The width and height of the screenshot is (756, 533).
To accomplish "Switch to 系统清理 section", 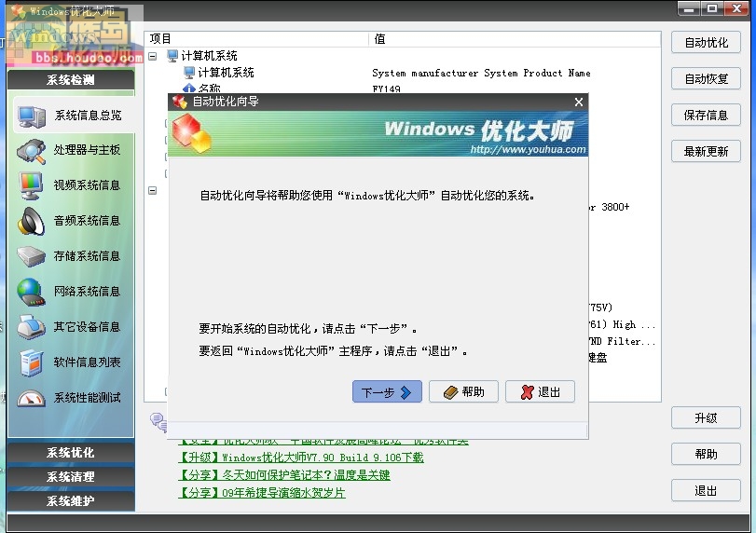I will point(71,476).
